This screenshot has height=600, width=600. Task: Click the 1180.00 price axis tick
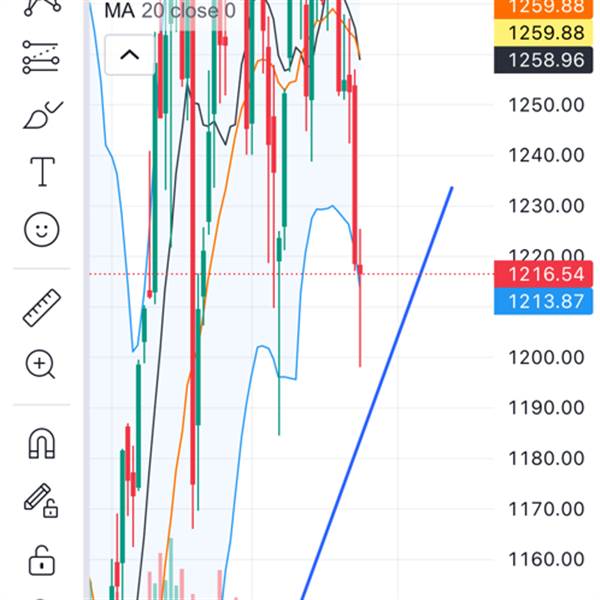point(546,458)
